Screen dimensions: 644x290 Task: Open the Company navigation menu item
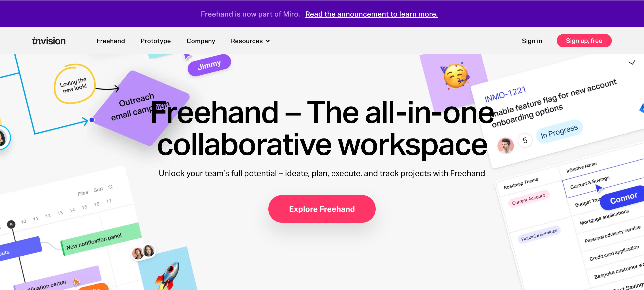pos(201,41)
